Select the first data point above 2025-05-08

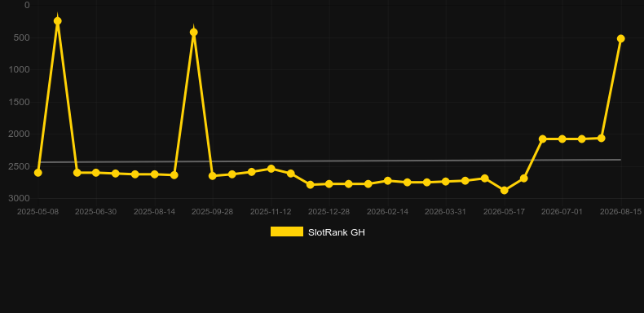coord(37,173)
